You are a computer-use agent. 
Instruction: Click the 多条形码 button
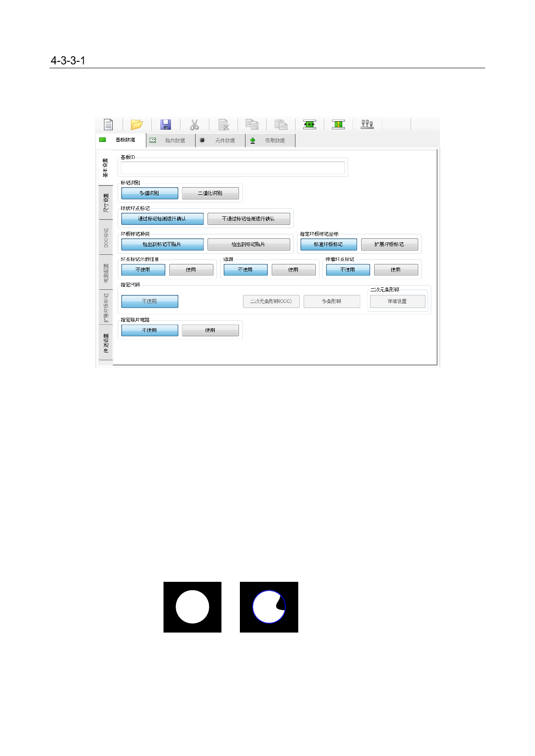pos(332,301)
